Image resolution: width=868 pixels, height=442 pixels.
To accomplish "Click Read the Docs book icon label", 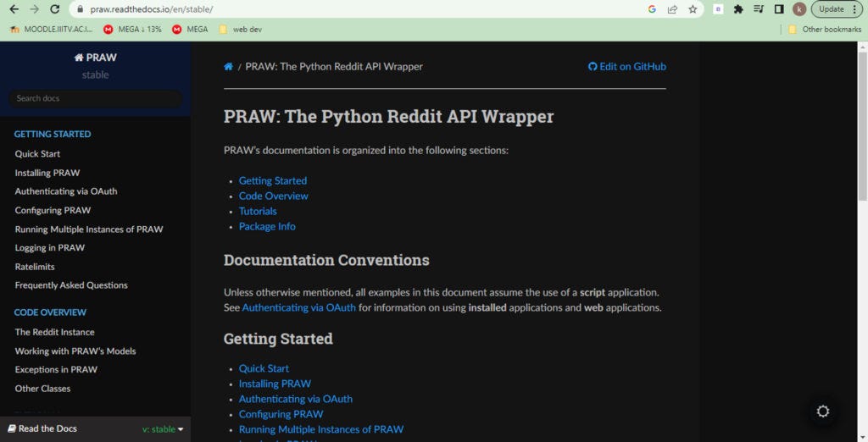I will point(42,428).
